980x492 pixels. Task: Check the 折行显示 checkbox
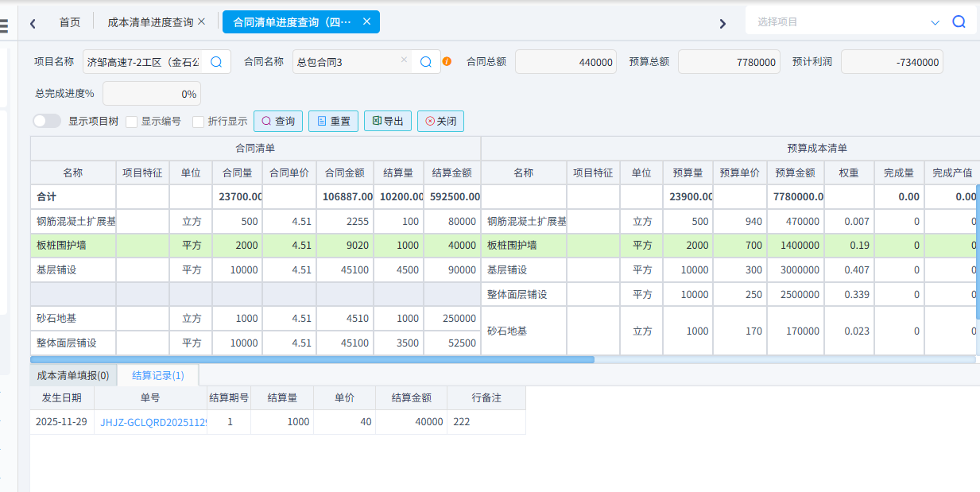(x=199, y=122)
